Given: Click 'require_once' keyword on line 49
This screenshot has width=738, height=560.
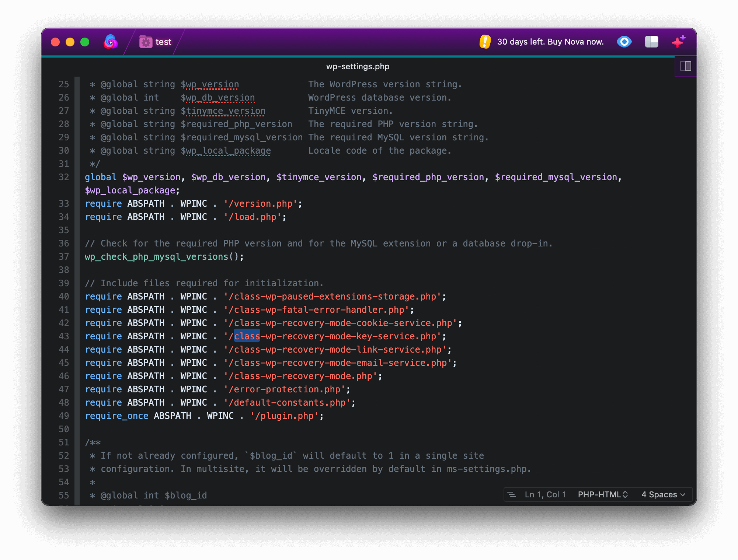Looking at the screenshot, I should coord(116,416).
